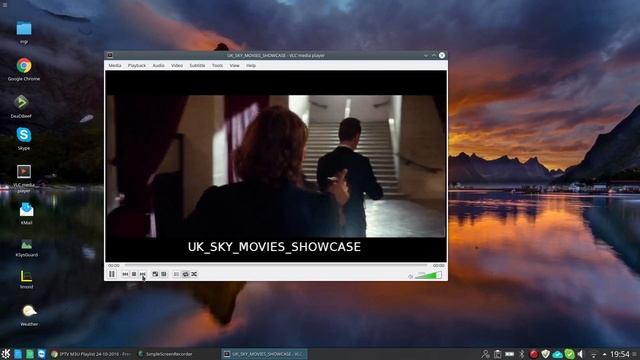Toggle loop mode in VLC

coord(185,274)
